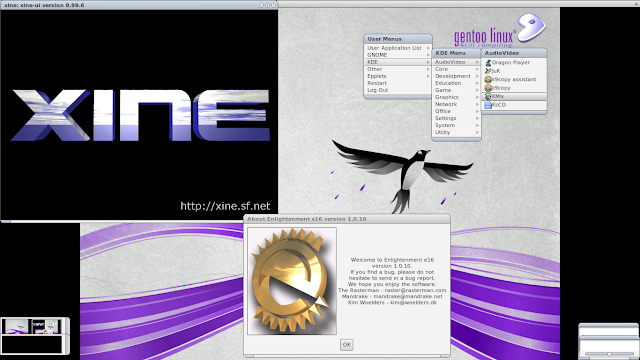The height and width of the screenshot is (360, 640).
Task: Select the first desktop thumbnail in pager
Action: [16, 327]
